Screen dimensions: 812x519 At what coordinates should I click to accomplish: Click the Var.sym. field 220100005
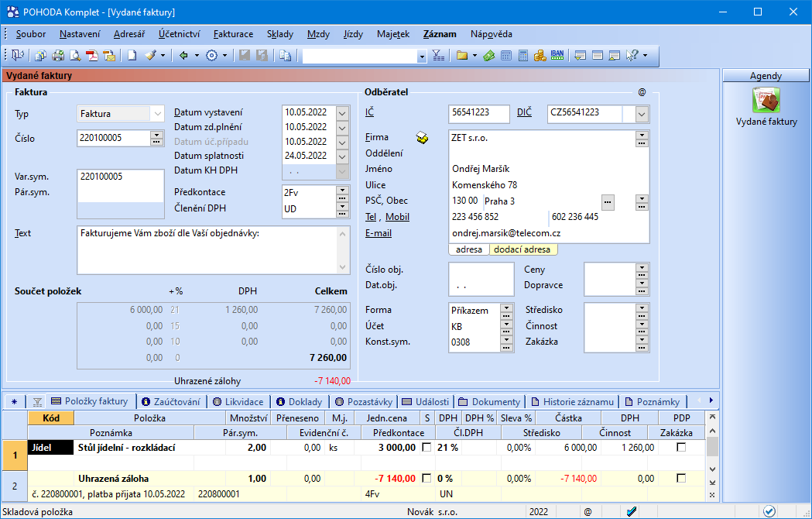point(120,177)
